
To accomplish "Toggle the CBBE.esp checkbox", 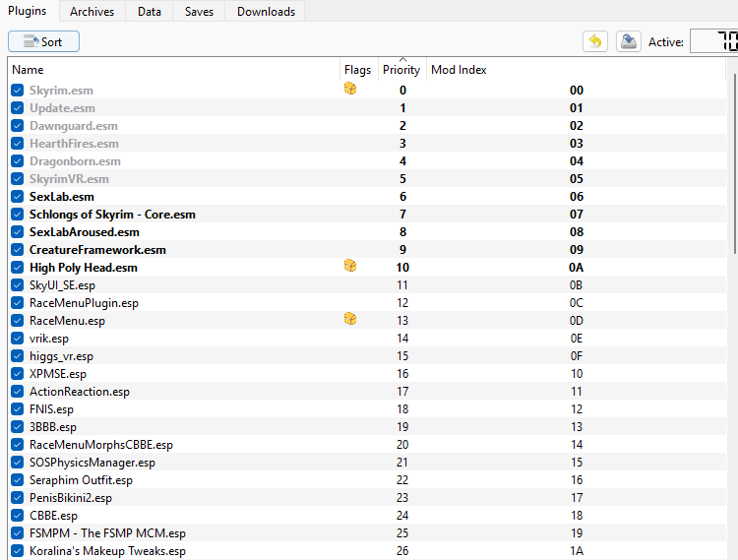I will pyautogui.click(x=18, y=516).
